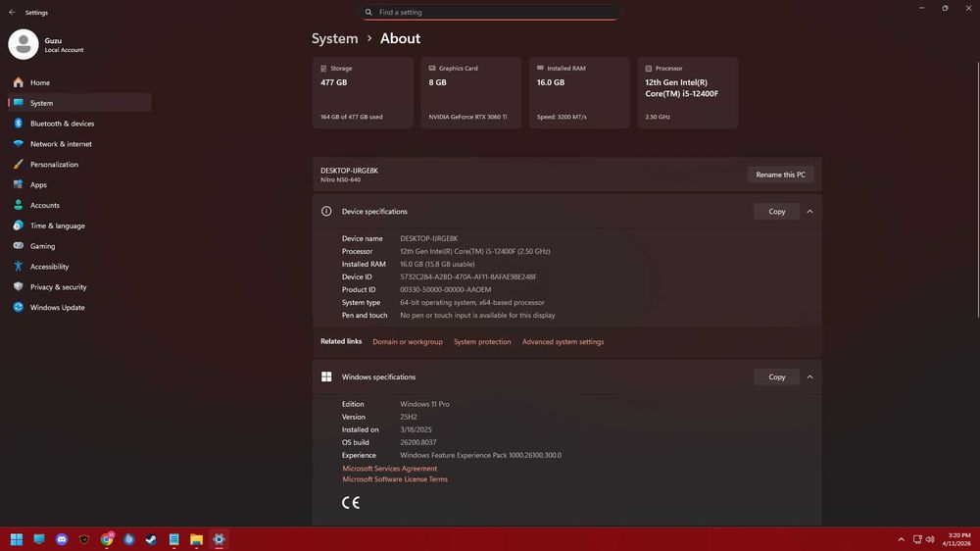This screenshot has height=551, width=980.
Task: Click the 16.0 GB (15.8 GB usable) value
Action: (437, 264)
